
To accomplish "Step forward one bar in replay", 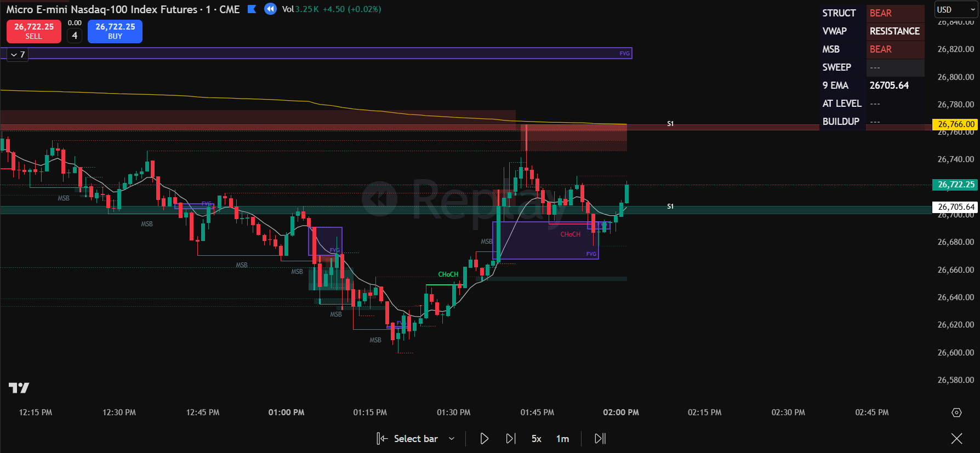I will coord(511,439).
